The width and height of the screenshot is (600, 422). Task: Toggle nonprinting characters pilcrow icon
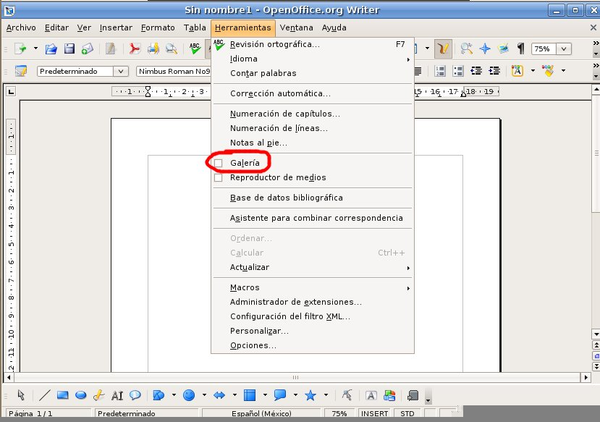click(520, 48)
